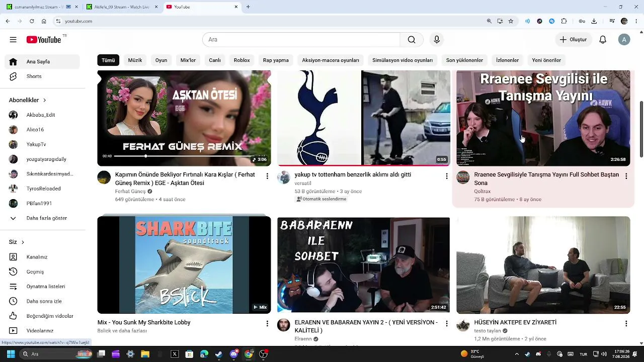The image size is (644, 362).
Task: Go to the TyrosReloaded subscription channel
Action: (42, 189)
